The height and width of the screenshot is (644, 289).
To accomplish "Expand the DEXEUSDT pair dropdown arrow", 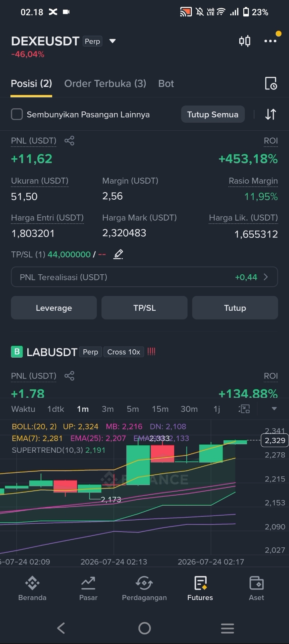I will pos(112,41).
